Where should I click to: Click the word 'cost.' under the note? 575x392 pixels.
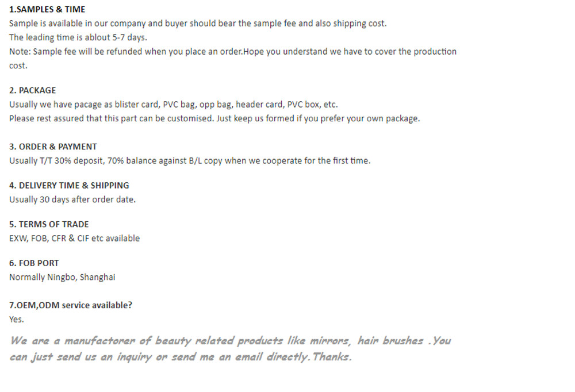coord(18,66)
